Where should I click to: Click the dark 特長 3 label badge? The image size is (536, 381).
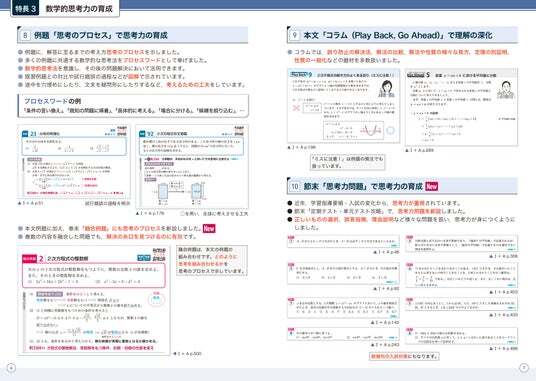click(25, 9)
